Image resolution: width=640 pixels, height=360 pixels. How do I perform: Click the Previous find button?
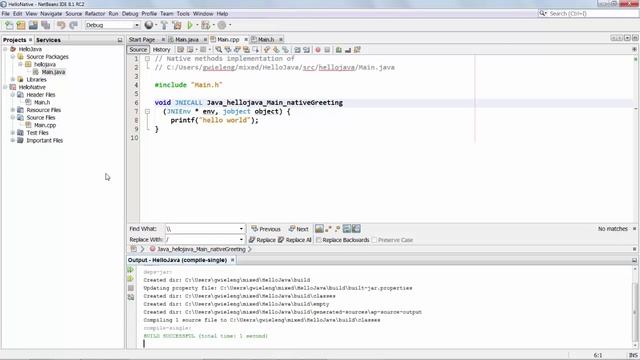click(266, 229)
